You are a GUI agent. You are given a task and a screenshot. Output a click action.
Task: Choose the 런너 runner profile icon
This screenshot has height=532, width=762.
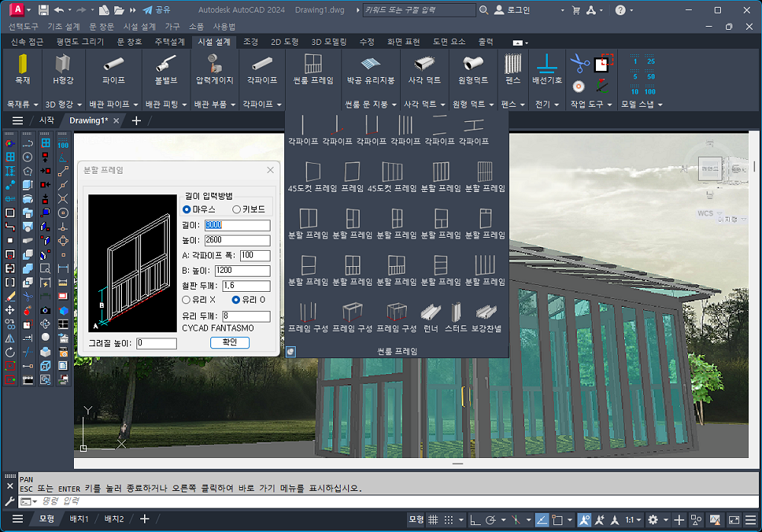431,313
